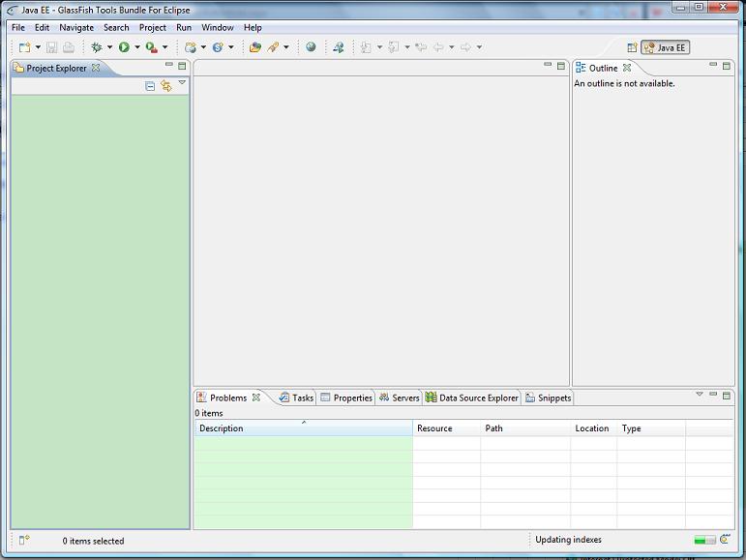The width and height of the screenshot is (746, 560).
Task: Click the Run External Tools icon
Action: [152, 47]
